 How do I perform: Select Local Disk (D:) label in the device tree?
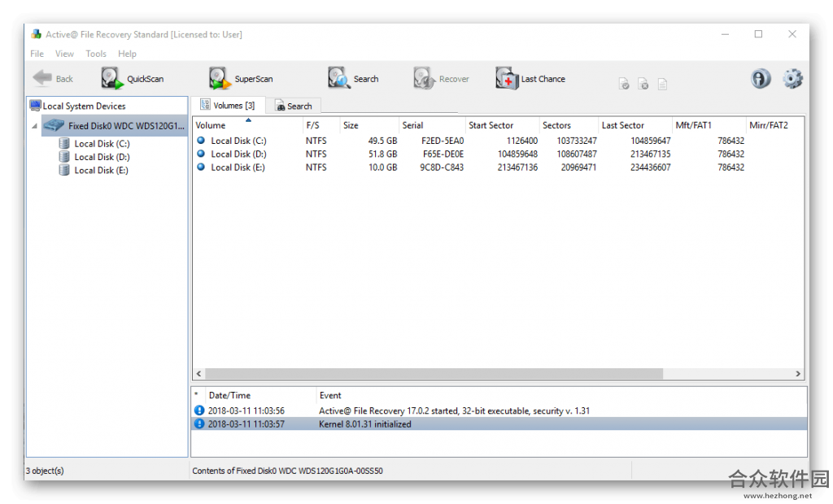102,157
